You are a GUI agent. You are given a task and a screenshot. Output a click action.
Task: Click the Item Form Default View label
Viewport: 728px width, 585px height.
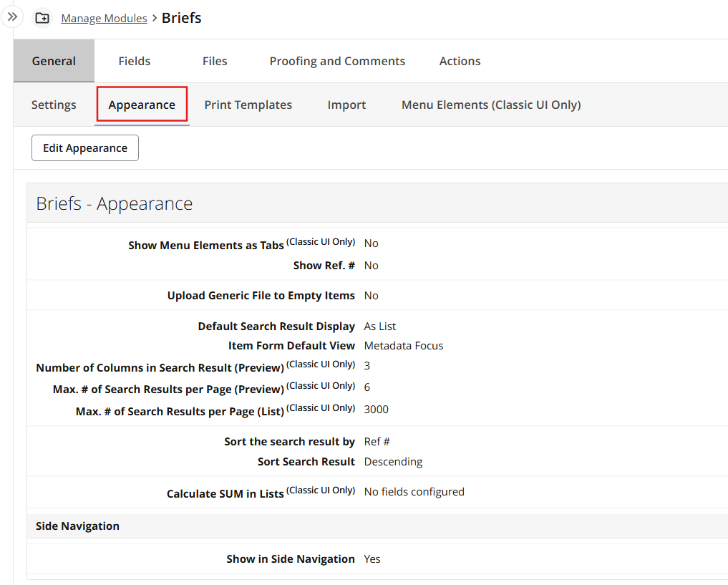[291, 345]
